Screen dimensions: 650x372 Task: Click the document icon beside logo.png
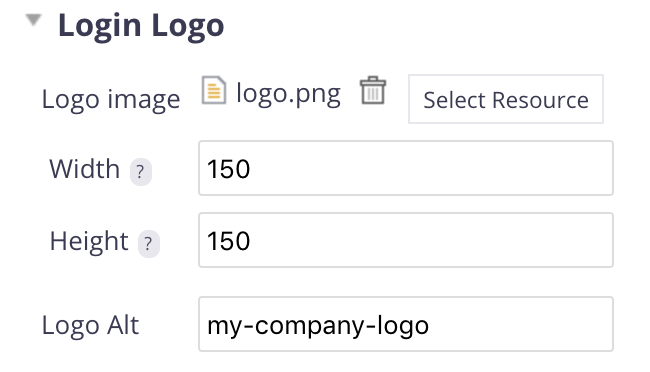[214, 90]
